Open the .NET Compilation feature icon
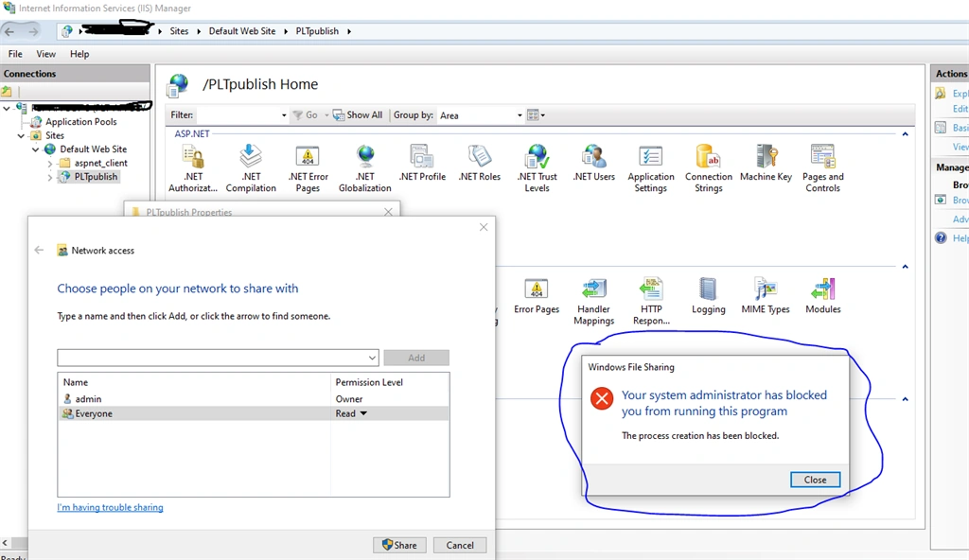The width and height of the screenshot is (969, 560). (x=250, y=168)
